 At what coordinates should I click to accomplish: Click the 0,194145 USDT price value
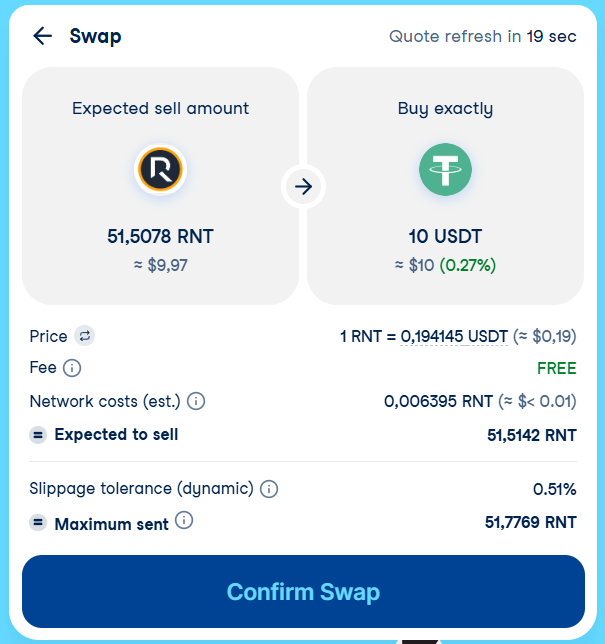coord(454,336)
